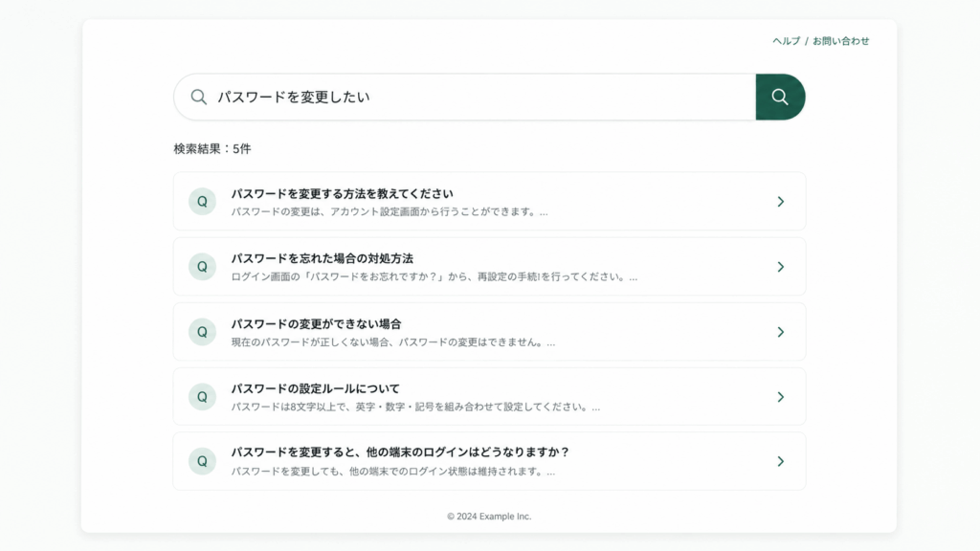Expand chevron for 他の端末のログイン question
Viewport: 980px width, 551px height.
[x=781, y=461]
